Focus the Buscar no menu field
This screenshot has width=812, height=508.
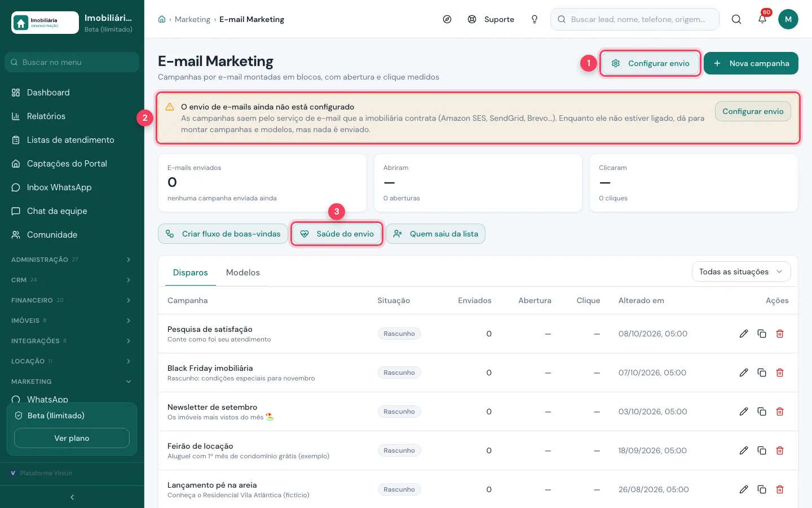click(72, 62)
